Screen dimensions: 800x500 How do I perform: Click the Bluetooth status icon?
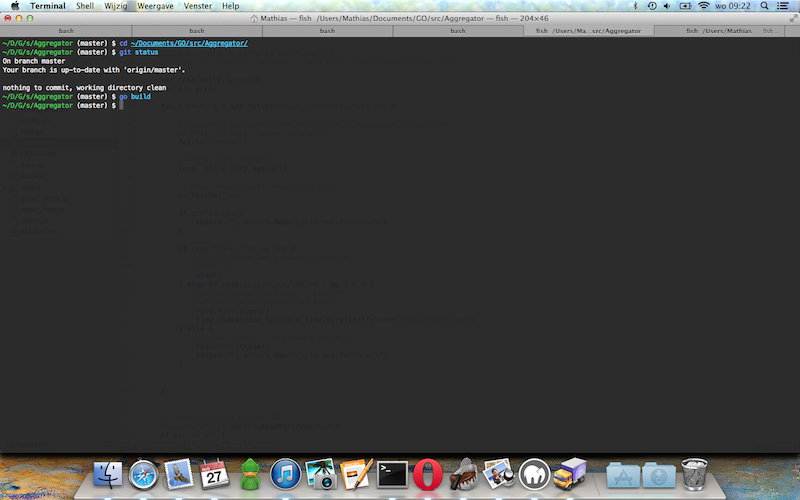pyautogui.click(x=635, y=6)
